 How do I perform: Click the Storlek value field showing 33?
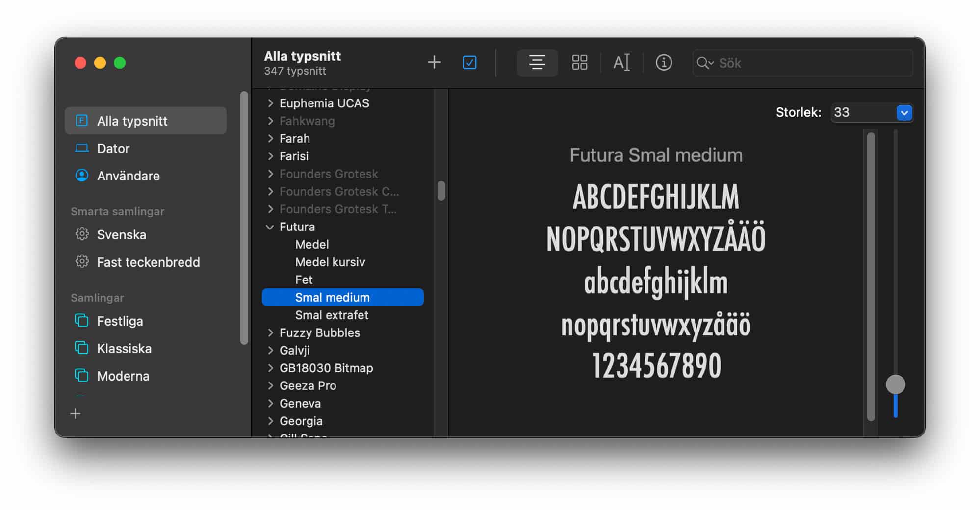click(x=863, y=112)
